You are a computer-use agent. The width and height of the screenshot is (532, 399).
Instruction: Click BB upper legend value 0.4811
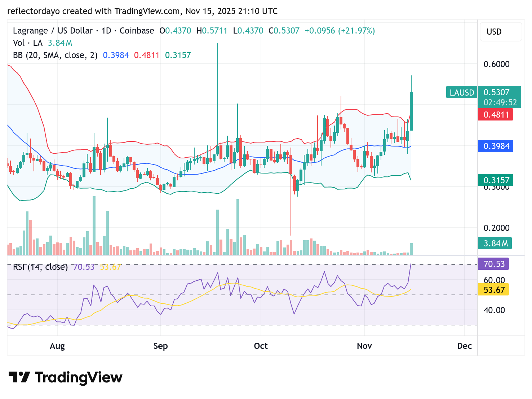pyautogui.click(x=147, y=55)
